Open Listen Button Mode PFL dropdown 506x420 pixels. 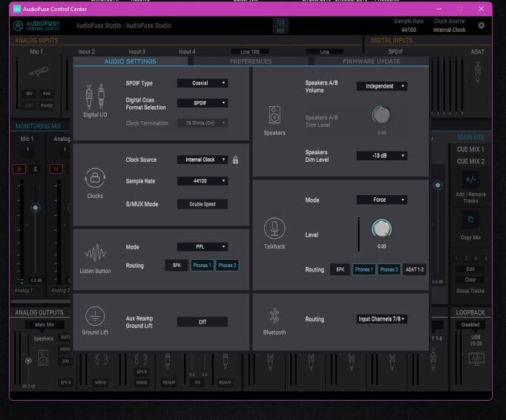point(203,246)
